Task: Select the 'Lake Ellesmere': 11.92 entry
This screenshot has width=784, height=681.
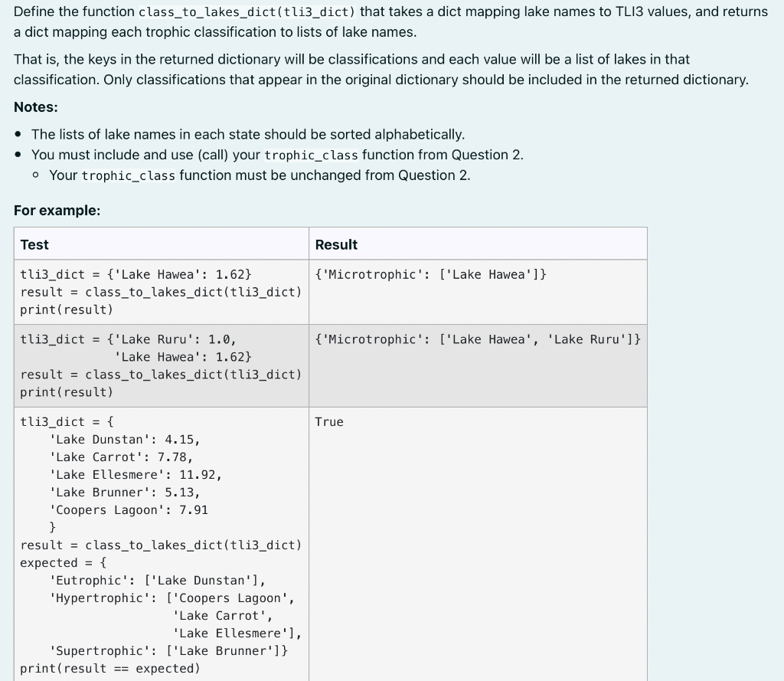Action: click(x=135, y=474)
